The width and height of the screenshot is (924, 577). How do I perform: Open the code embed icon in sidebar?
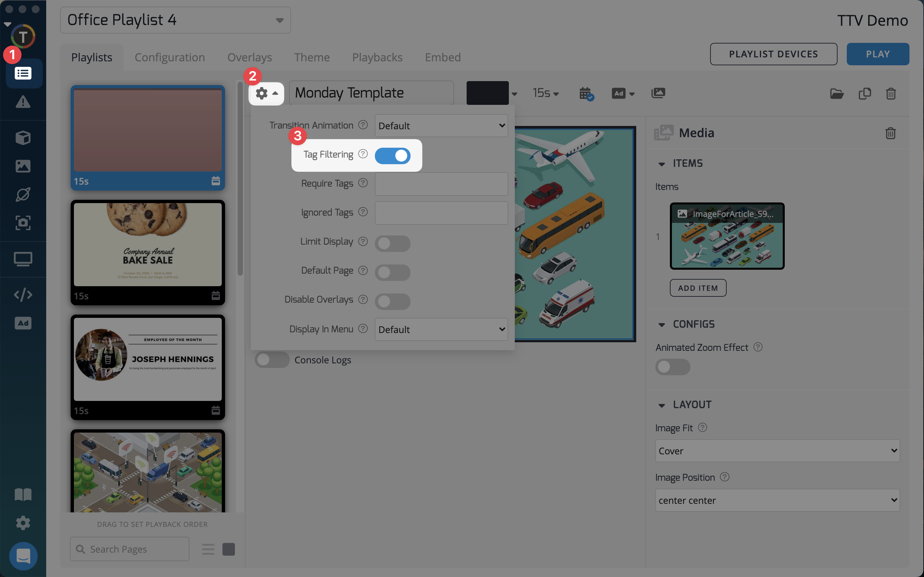[x=23, y=295]
